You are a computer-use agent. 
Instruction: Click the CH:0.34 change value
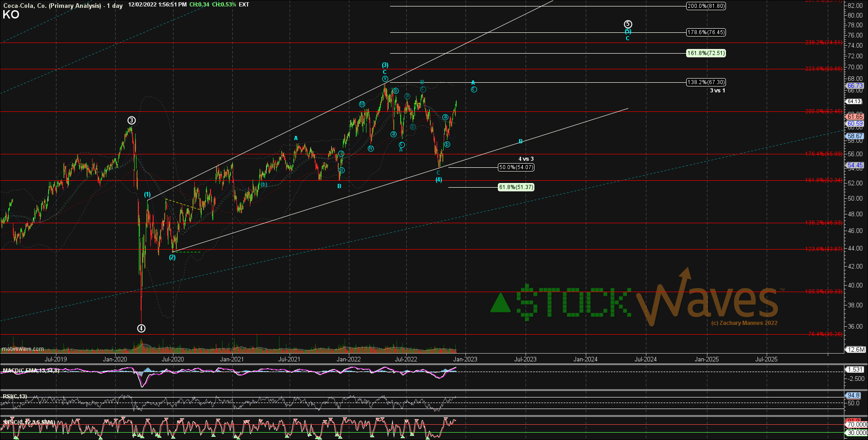point(199,5)
